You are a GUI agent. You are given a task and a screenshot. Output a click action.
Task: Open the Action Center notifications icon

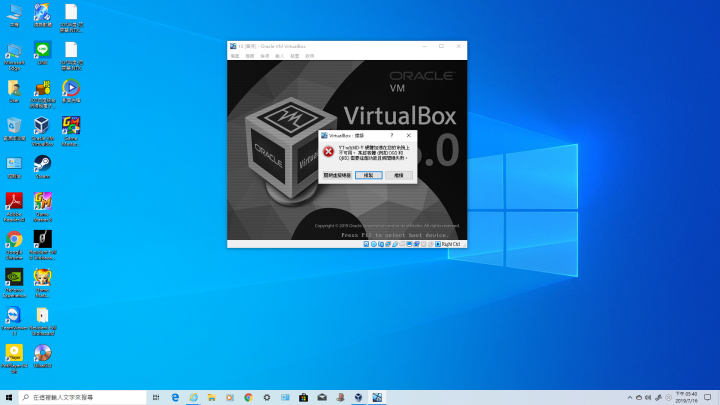[708, 398]
